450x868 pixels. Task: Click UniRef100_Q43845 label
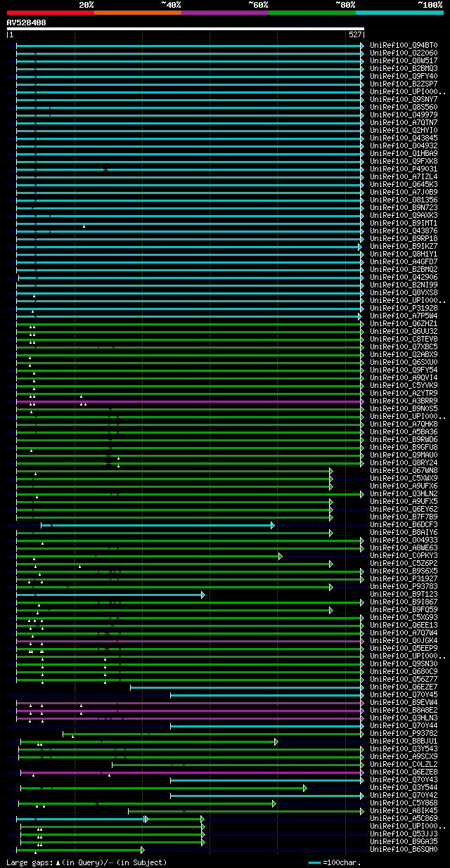point(404,138)
